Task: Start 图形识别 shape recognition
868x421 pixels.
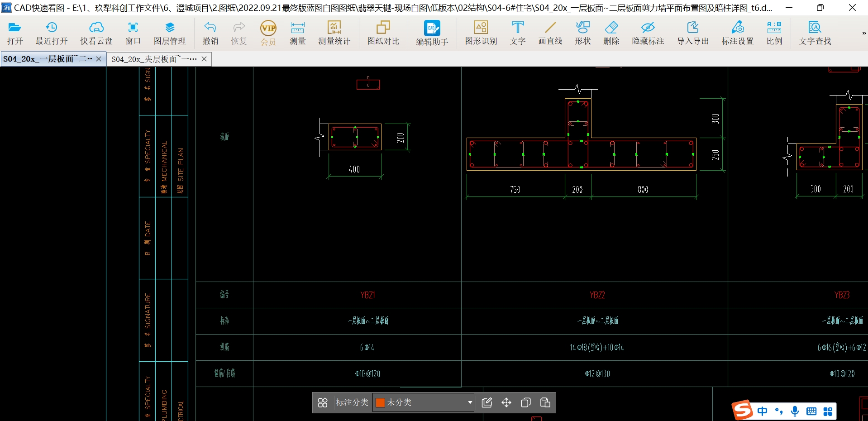Action: click(481, 33)
